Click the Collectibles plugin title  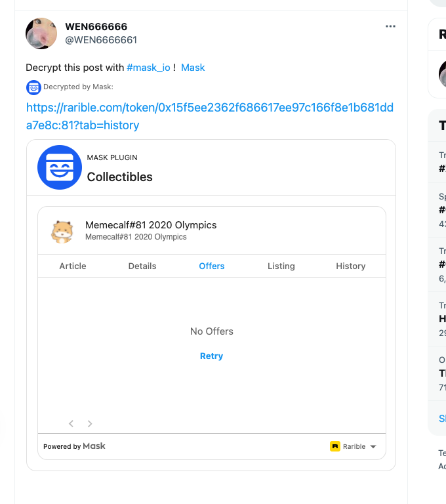119,177
